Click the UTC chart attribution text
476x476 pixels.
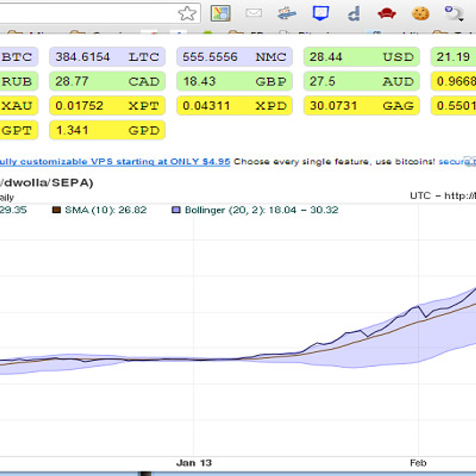pyautogui.click(x=443, y=196)
